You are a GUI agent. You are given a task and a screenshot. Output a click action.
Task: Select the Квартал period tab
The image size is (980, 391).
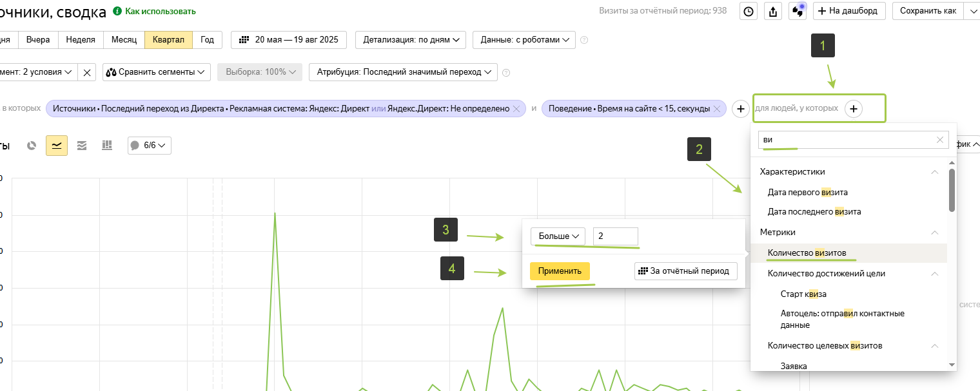point(168,39)
